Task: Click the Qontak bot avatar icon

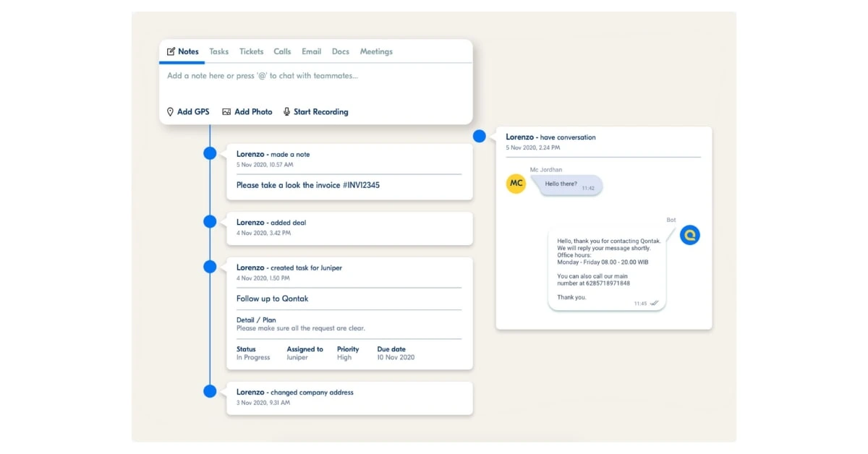Action: point(690,234)
